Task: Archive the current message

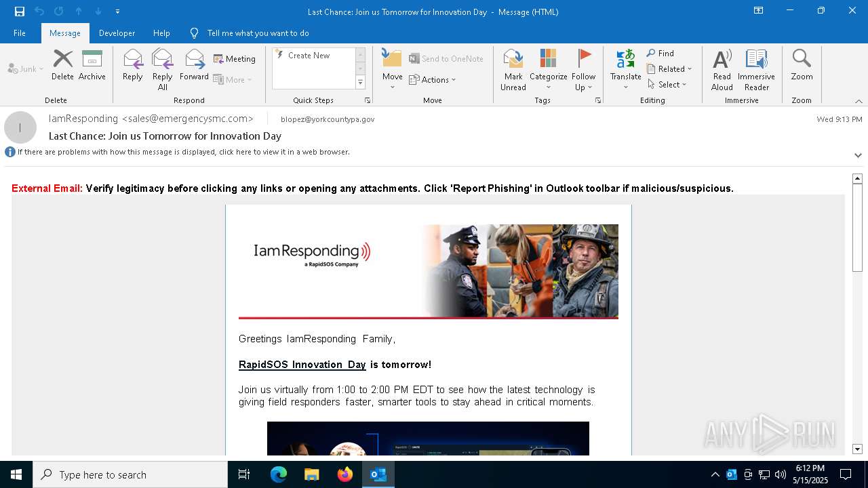Action: 92,65
